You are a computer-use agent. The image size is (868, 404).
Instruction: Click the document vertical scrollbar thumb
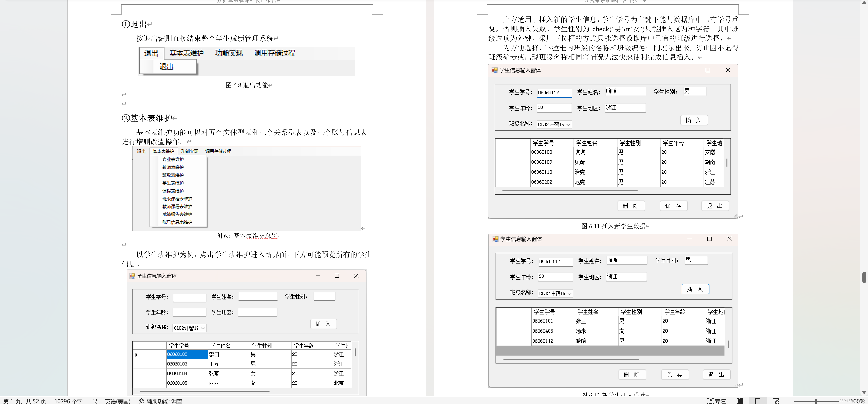coord(864,277)
